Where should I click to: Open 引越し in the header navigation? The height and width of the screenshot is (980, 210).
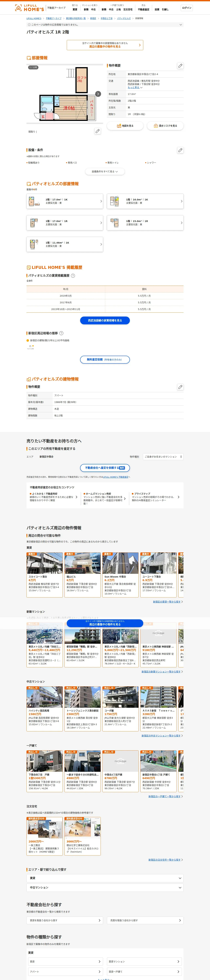[165, 9]
